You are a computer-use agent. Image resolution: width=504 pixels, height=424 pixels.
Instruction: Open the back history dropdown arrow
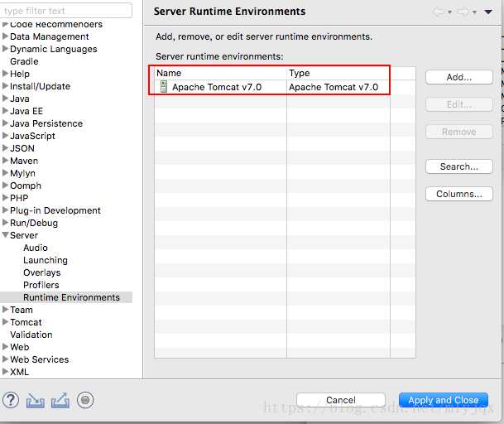click(449, 12)
